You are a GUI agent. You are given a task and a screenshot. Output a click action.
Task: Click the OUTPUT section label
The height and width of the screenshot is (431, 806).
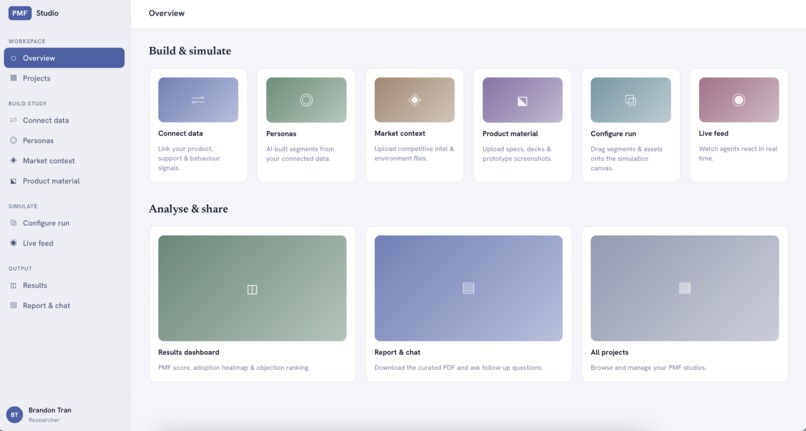coord(20,268)
